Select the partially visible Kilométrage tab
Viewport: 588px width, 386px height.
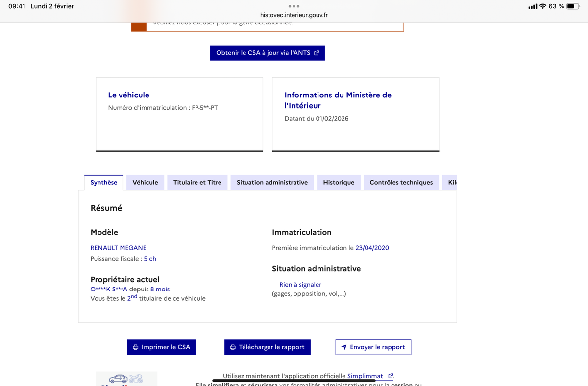(x=449, y=182)
